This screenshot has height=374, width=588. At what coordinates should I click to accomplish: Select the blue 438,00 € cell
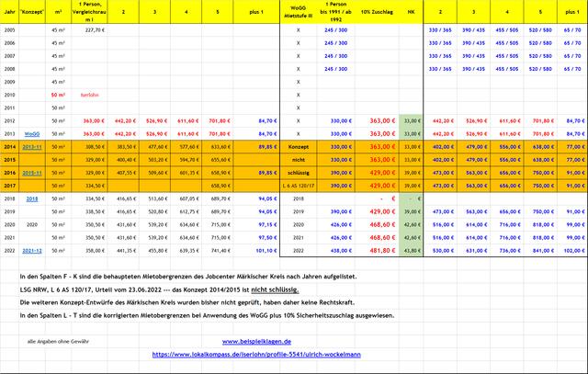[x=335, y=251]
